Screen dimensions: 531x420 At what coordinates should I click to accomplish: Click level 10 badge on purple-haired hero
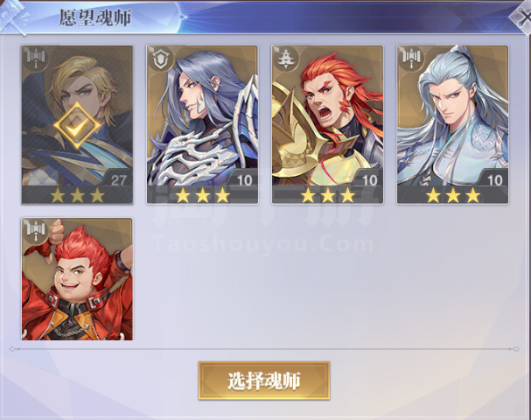point(243,180)
